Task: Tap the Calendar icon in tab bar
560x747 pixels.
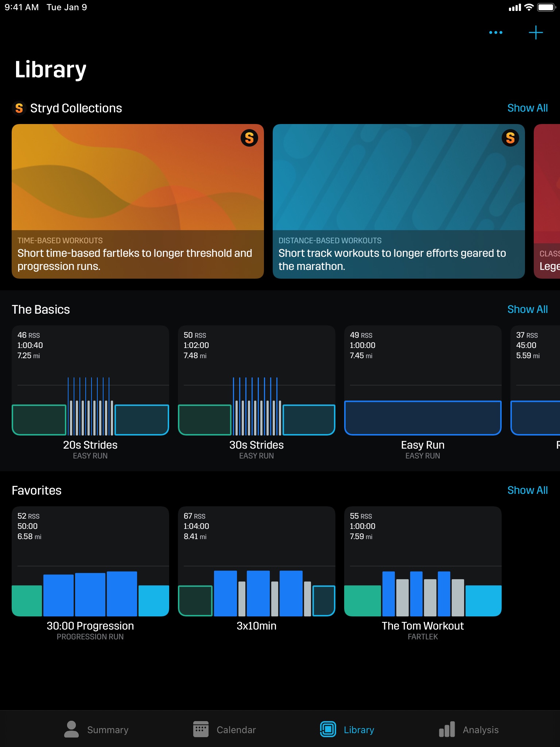Action: click(201, 729)
